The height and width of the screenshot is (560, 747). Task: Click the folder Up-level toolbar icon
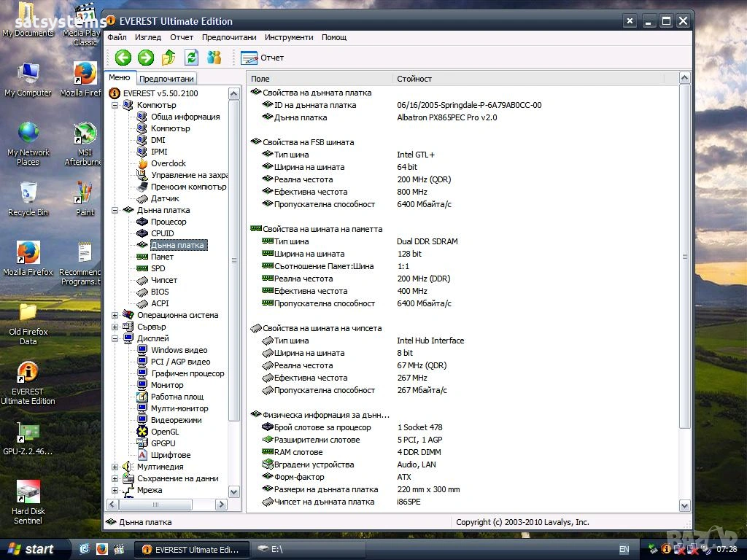pos(169,58)
